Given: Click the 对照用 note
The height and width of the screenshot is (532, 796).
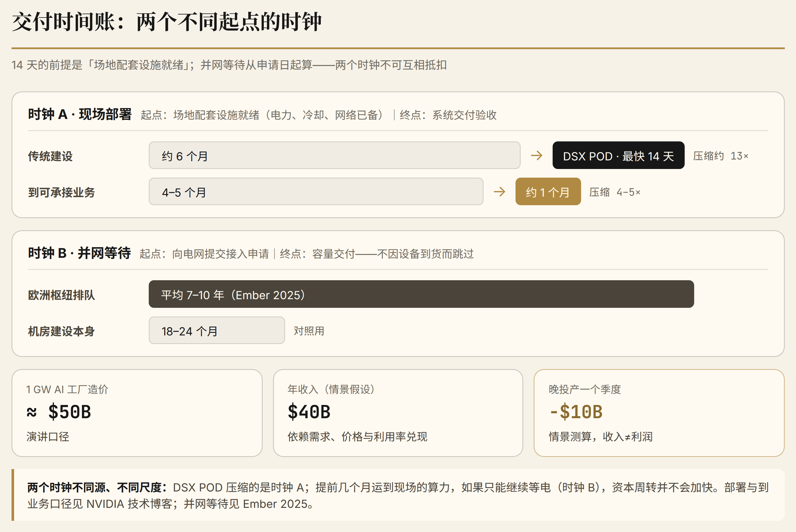Looking at the screenshot, I should (x=309, y=331).
